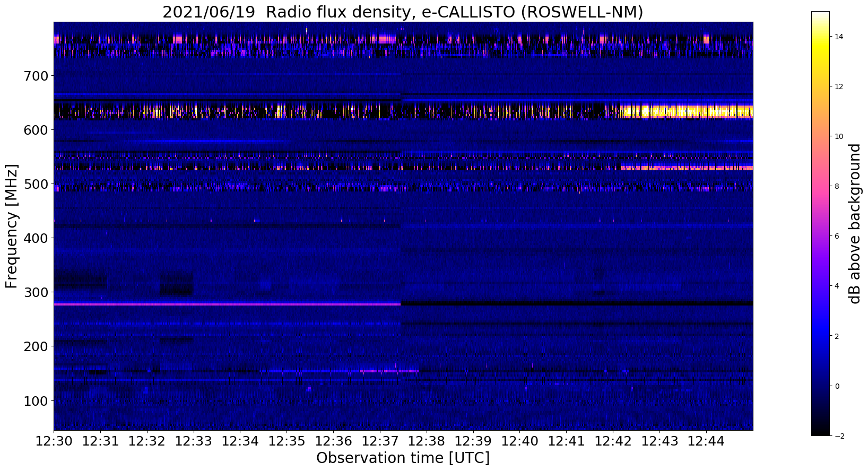Click the 500 MHz frequency tick label

[x=37, y=184]
